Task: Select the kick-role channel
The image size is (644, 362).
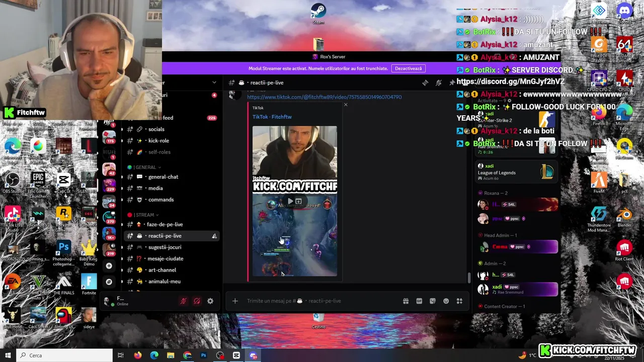Action: pyautogui.click(x=171, y=141)
